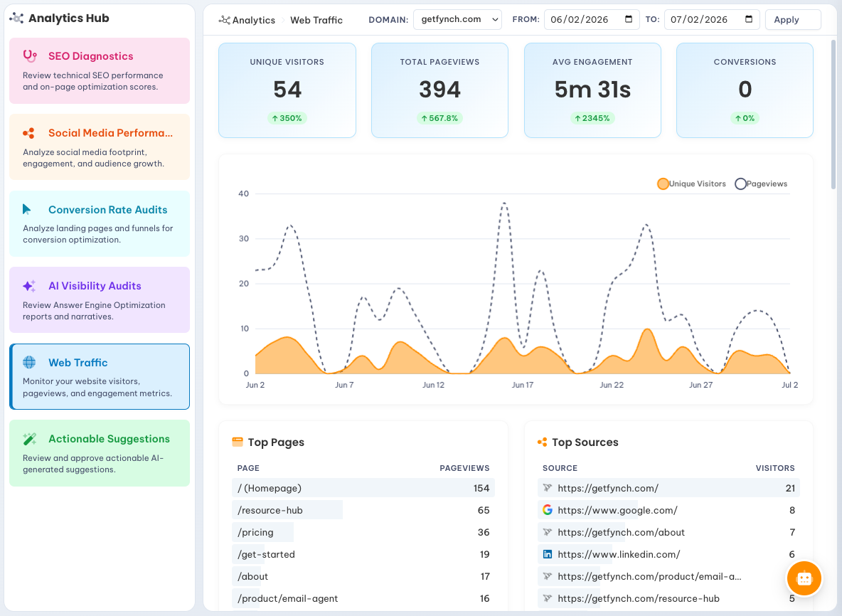Viewport: 842px width, 616px height.
Task: Click the Conversions card value 0
Action: (x=745, y=89)
